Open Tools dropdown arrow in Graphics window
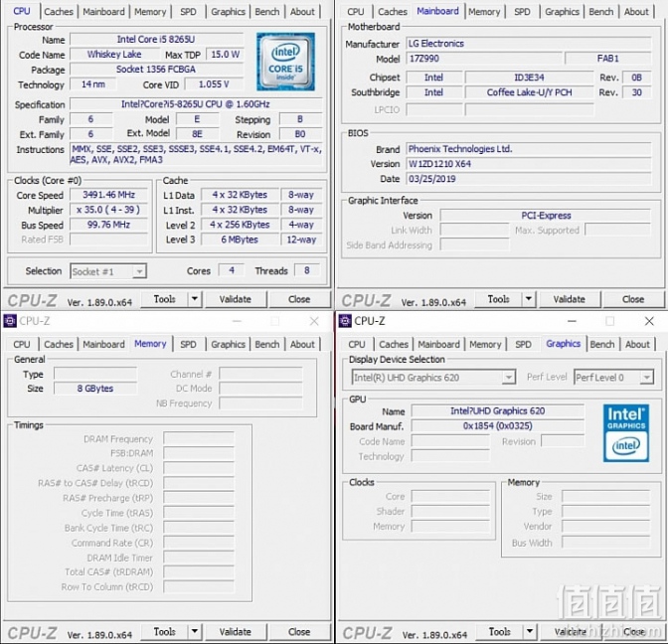The height and width of the screenshot is (644, 668). pyautogui.click(x=529, y=632)
